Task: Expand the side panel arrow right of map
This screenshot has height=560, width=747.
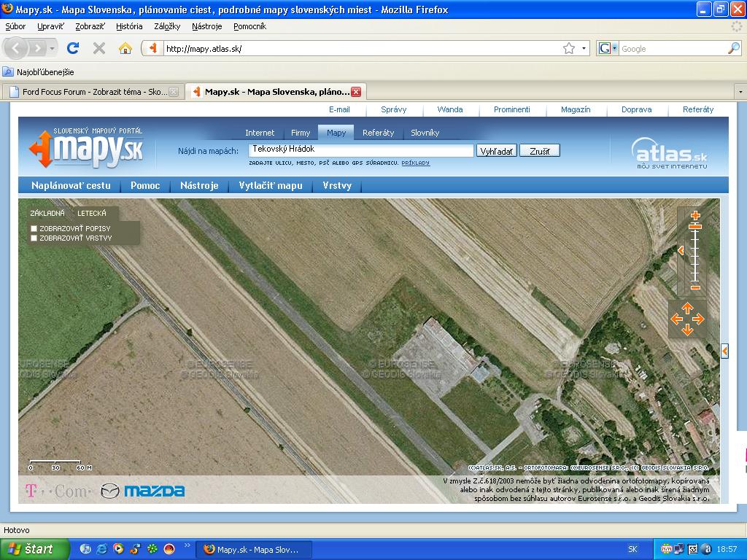Action: (x=724, y=351)
